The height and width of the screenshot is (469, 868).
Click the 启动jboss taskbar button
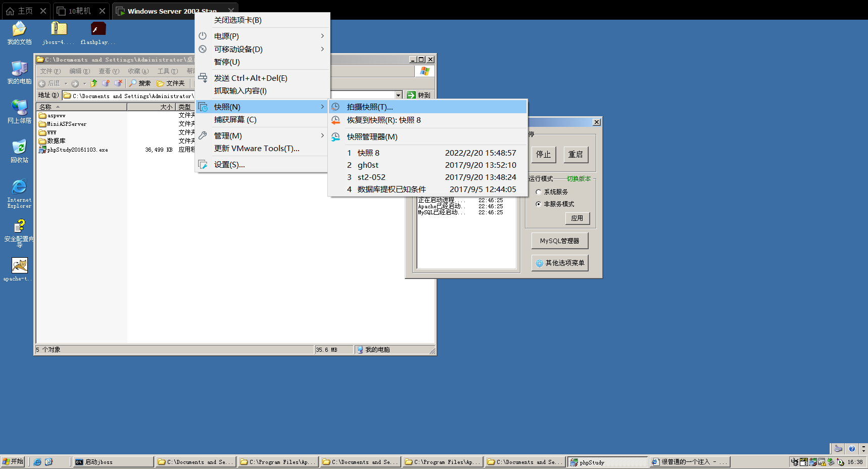pyautogui.click(x=114, y=462)
